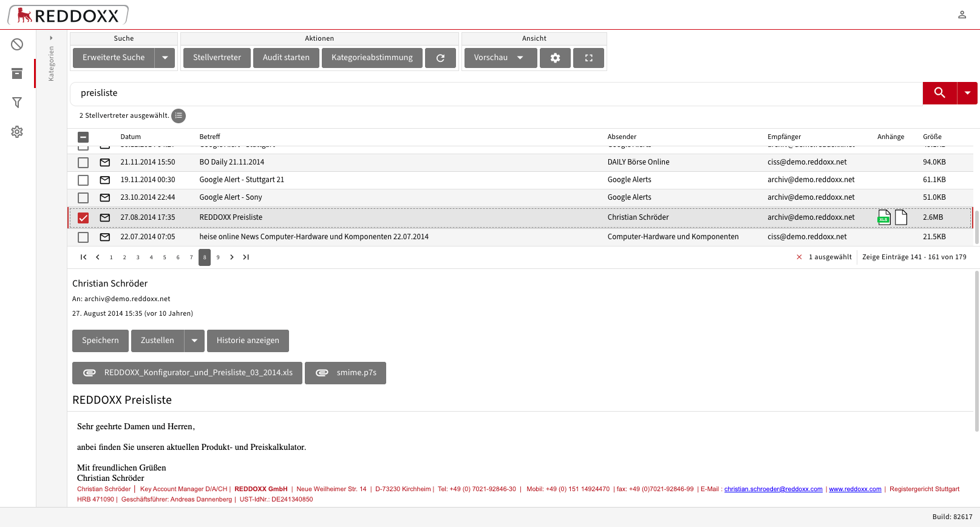This screenshot has height=527, width=980.
Task: Jump to results page 3
Action: coord(138,257)
